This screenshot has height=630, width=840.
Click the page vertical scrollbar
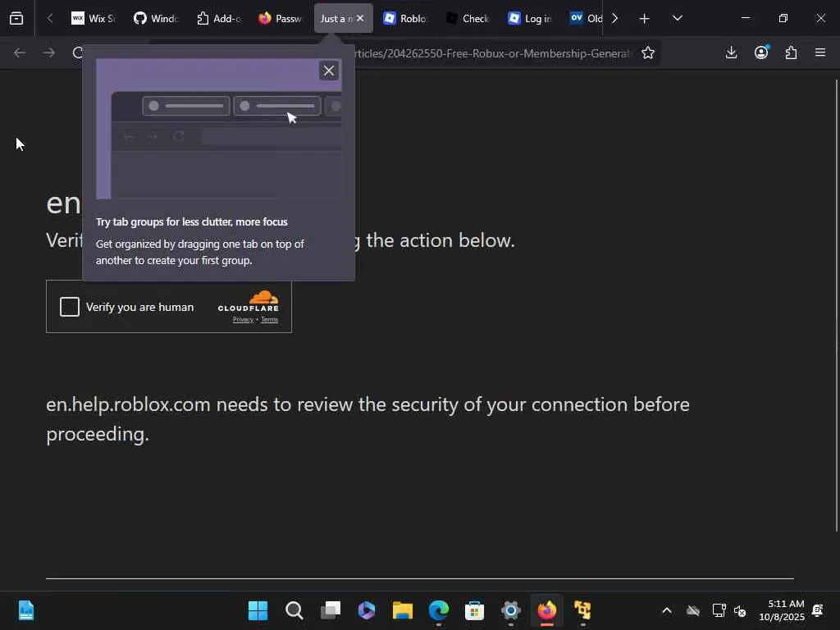click(836, 305)
